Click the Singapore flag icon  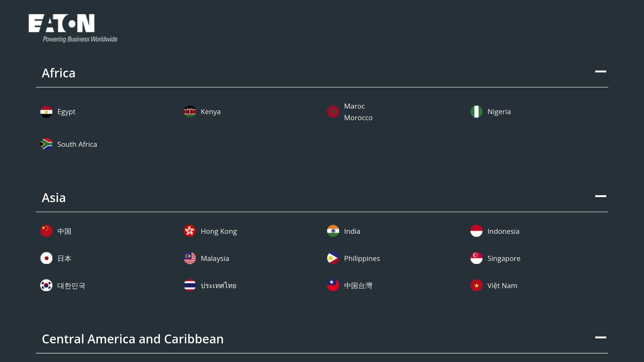[x=476, y=258]
